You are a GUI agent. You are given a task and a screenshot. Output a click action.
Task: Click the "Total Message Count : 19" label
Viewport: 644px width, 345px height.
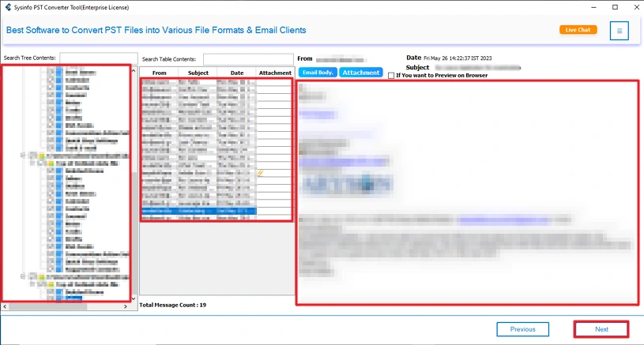point(172,306)
